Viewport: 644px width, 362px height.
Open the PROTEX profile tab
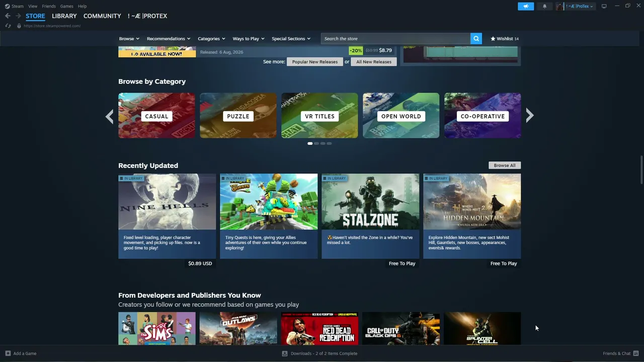click(x=147, y=16)
